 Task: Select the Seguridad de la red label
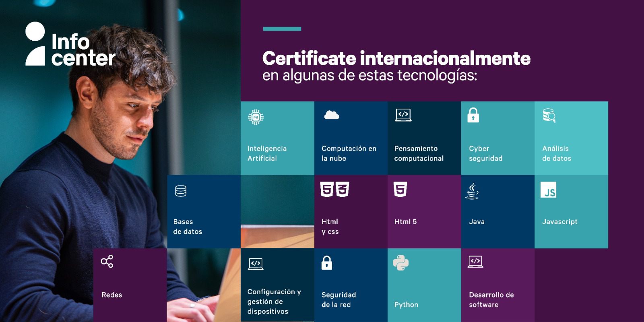pos(339,300)
